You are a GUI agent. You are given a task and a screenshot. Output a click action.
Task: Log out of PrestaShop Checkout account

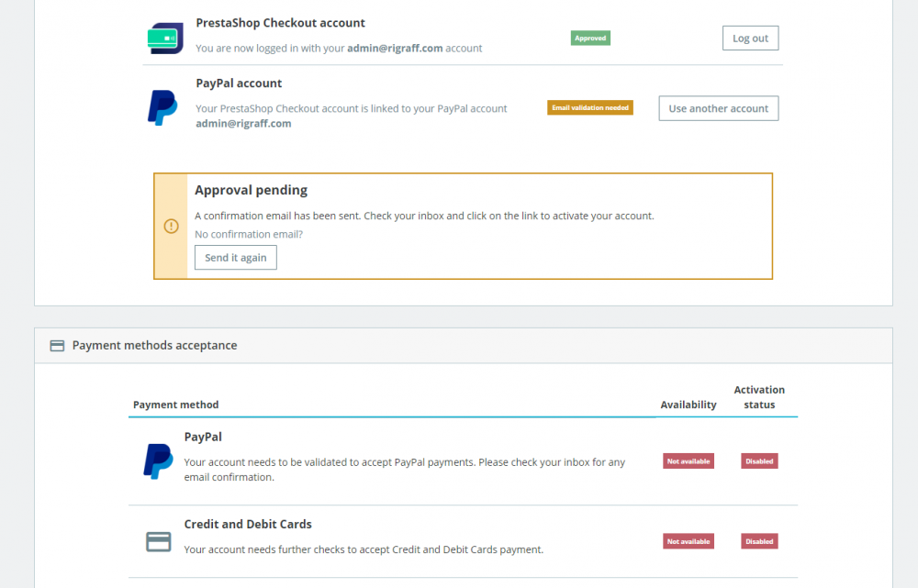click(750, 38)
